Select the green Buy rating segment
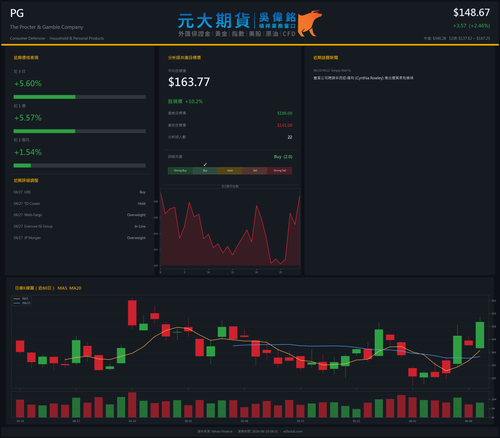The height and width of the screenshot is (438, 500). tap(205, 171)
